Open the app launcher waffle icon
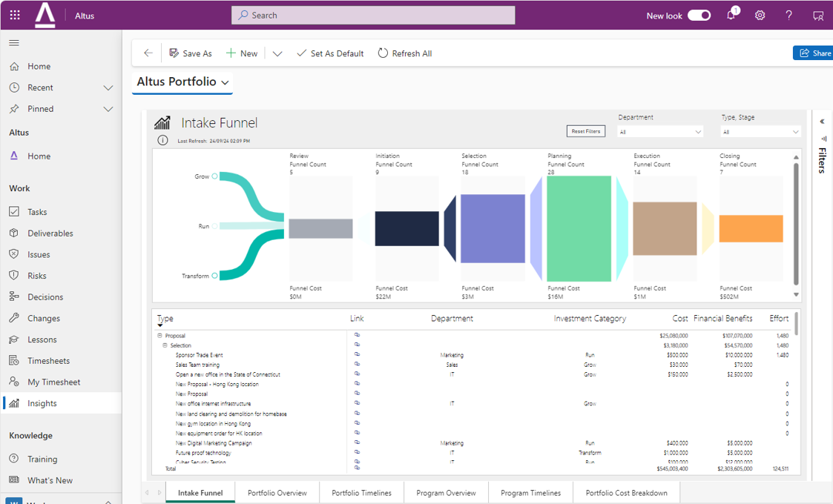 tap(15, 16)
